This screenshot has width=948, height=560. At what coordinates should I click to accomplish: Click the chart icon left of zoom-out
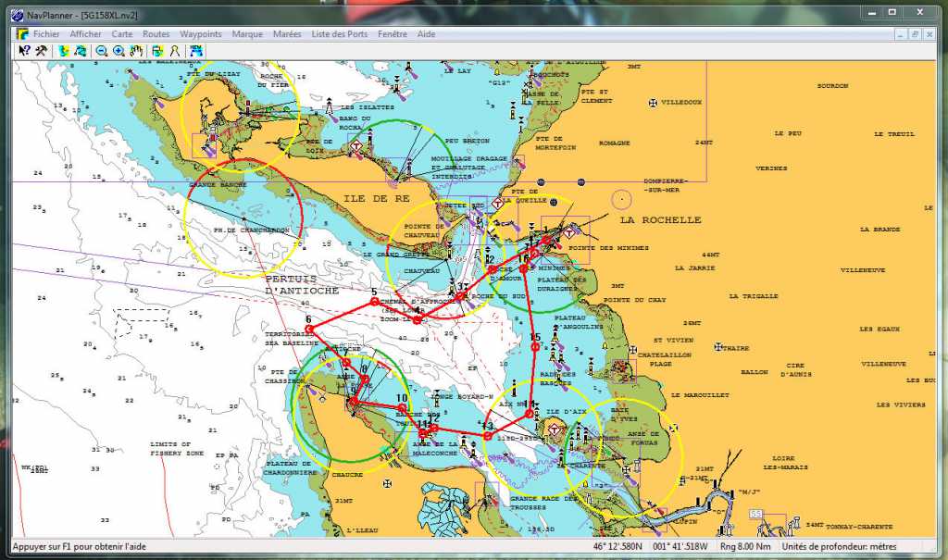(81, 51)
